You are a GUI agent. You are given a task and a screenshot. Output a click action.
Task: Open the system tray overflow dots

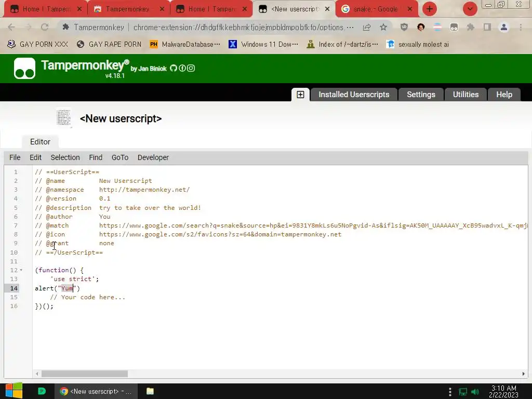coord(450,392)
